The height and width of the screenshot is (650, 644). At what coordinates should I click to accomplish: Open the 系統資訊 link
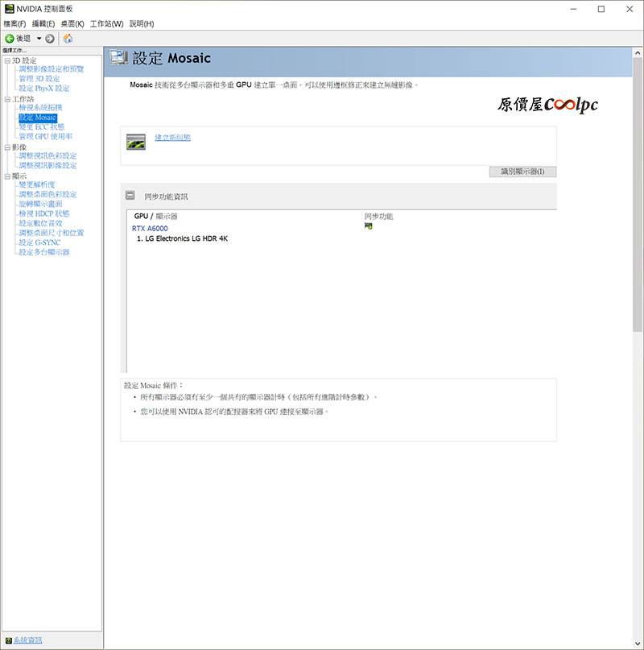tap(27, 640)
